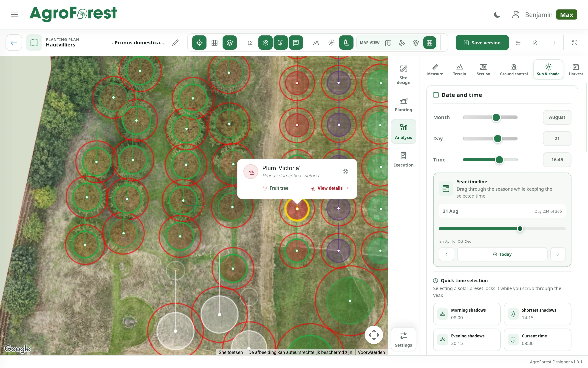
Task: Click the AgroForest logo
Action: click(73, 14)
